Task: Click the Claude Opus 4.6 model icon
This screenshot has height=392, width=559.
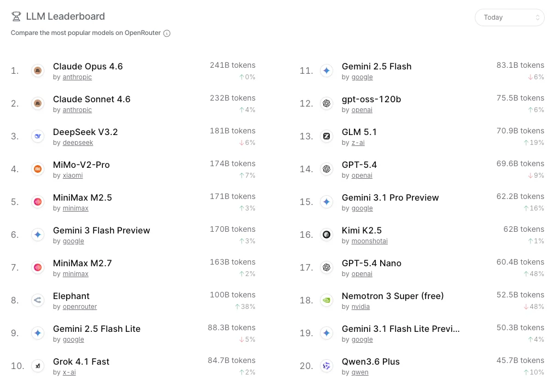Action: (38, 71)
